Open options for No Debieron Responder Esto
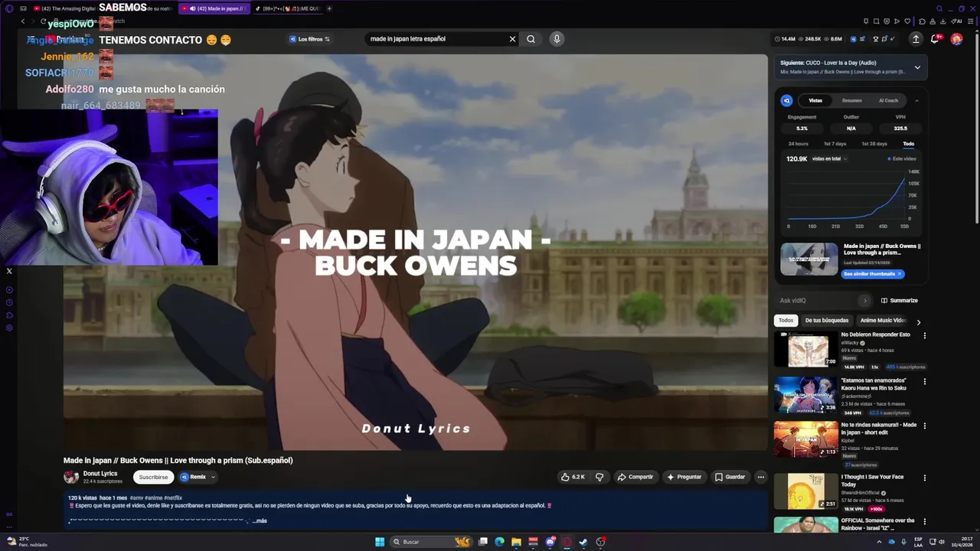This screenshot has width=980, height=551. [924, 335]
